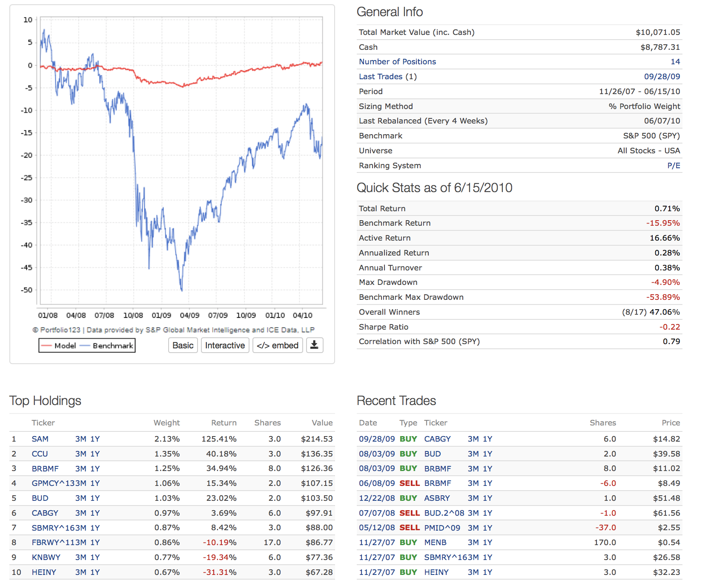The height and width of the screenshot is (586, 728).
Task: Click the last trade date 09/28/09
Action: (662, 77)
